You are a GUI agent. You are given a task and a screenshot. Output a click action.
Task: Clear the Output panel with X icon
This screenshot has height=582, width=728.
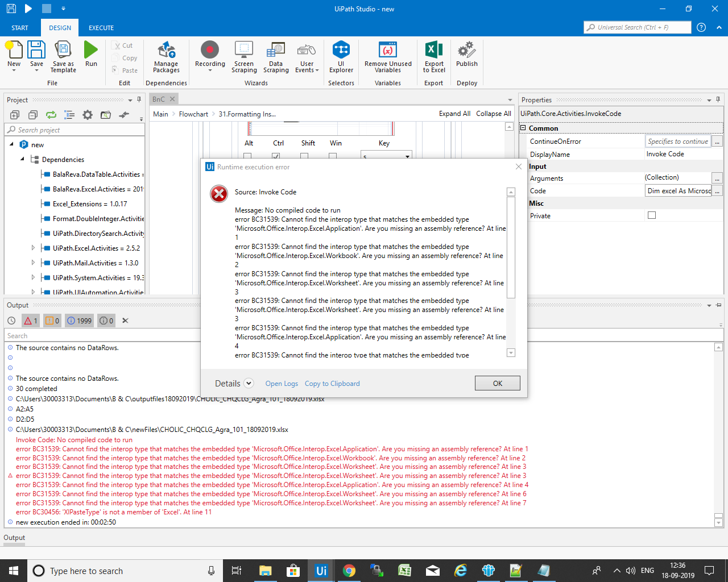coord(125,321)
